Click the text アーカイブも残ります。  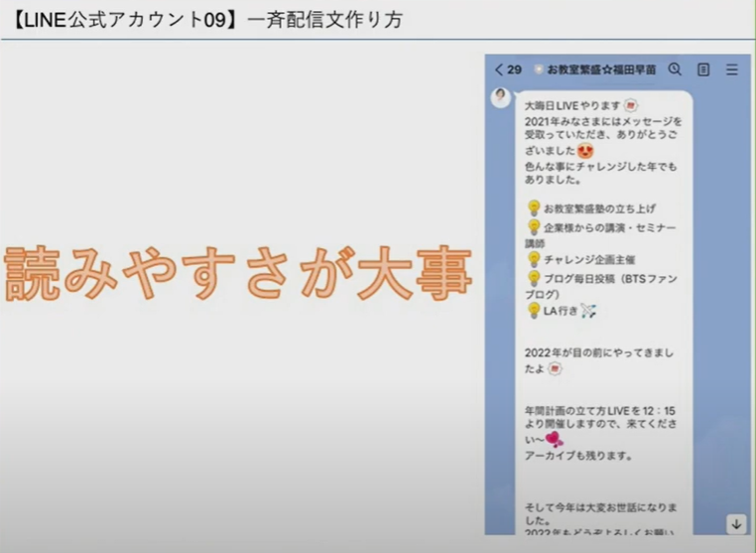(x=578, y=456)
